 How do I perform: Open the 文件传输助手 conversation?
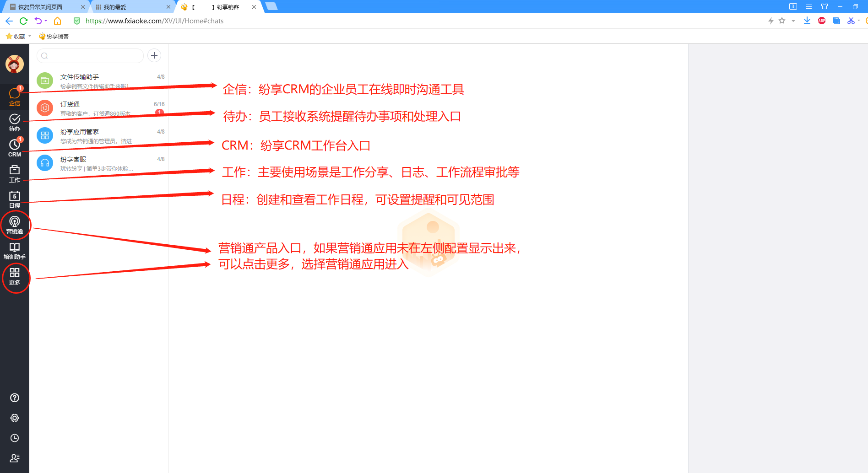coord(99,81)
